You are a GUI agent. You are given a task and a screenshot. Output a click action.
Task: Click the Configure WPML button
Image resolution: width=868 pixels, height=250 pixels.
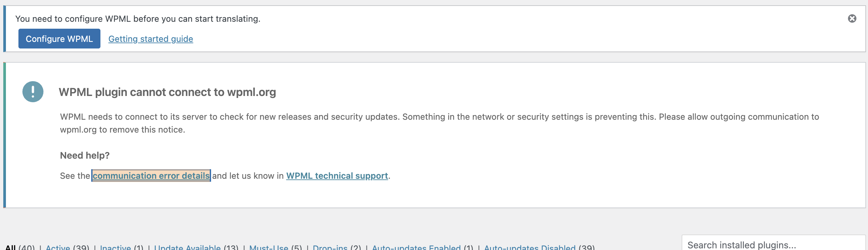(59, 39)
